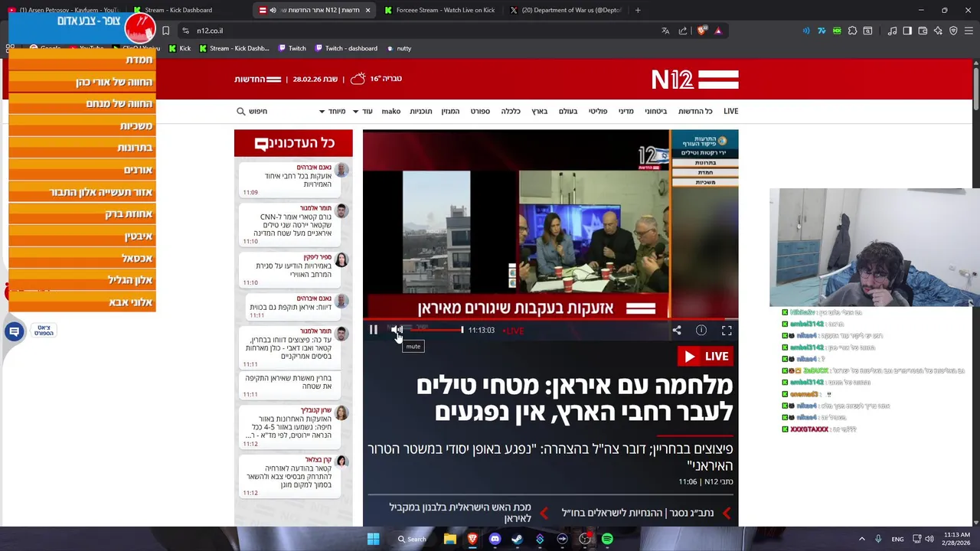Switch the video to fullscreen
The width and height of the screenshot is (980, 551).
tap(727, 330)
